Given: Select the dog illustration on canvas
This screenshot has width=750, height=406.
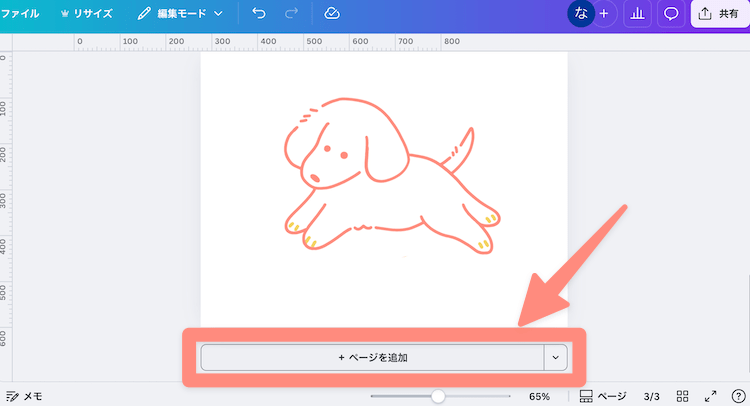Looking at the screenshot, I should pyautogui.click(x=392, y=176).
